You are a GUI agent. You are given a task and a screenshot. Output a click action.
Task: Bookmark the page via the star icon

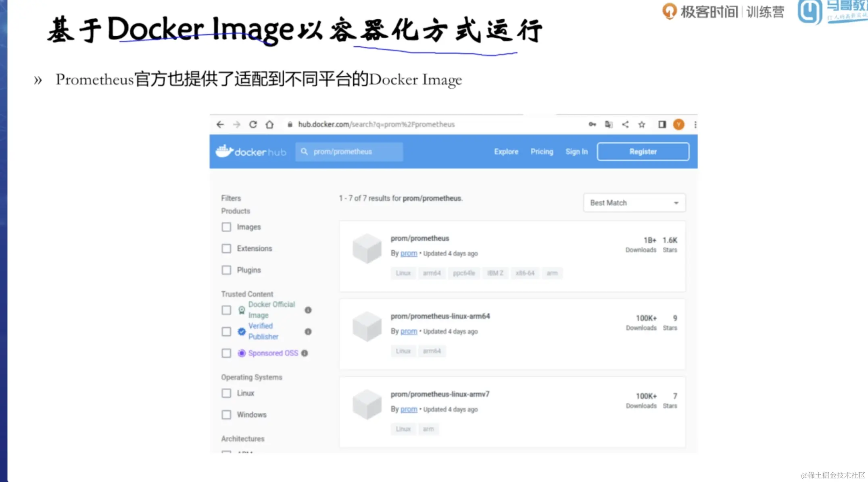(641, 125)
